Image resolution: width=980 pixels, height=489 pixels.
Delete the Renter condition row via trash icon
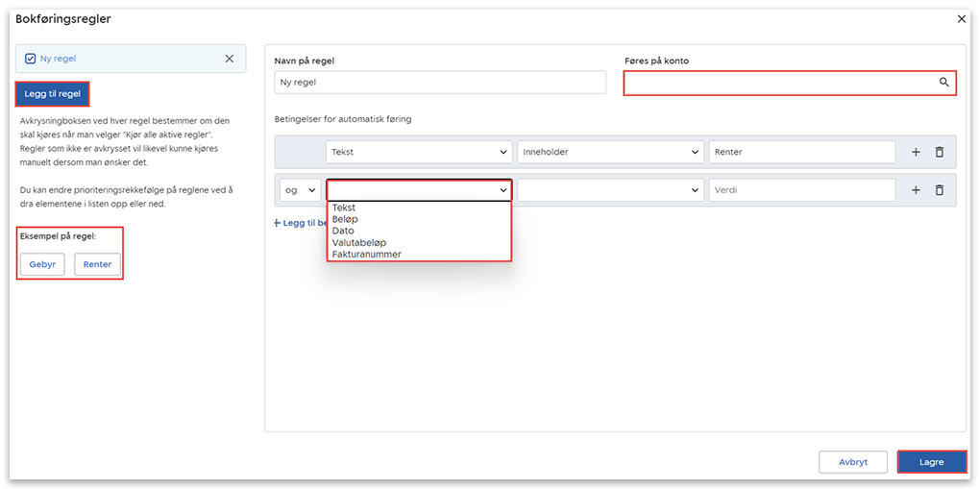point(940,152)
